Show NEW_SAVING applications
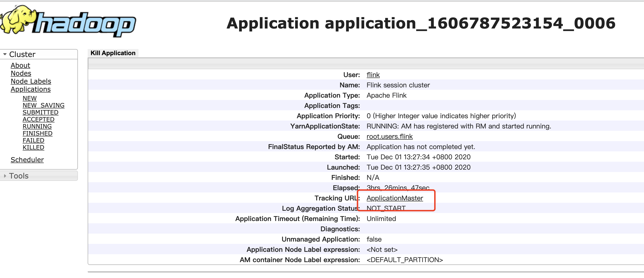The image size is (644, 278). (x=44, y=105)
